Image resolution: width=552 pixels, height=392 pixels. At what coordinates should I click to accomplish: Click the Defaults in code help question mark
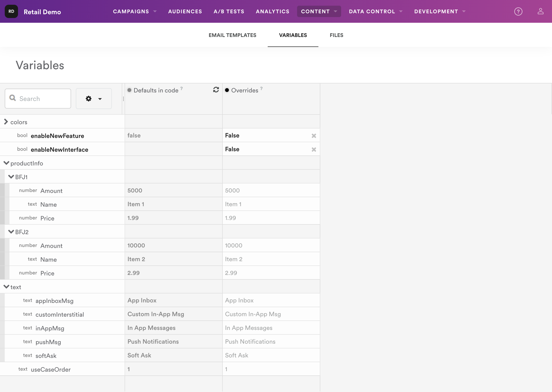click(x=181, y=88)
